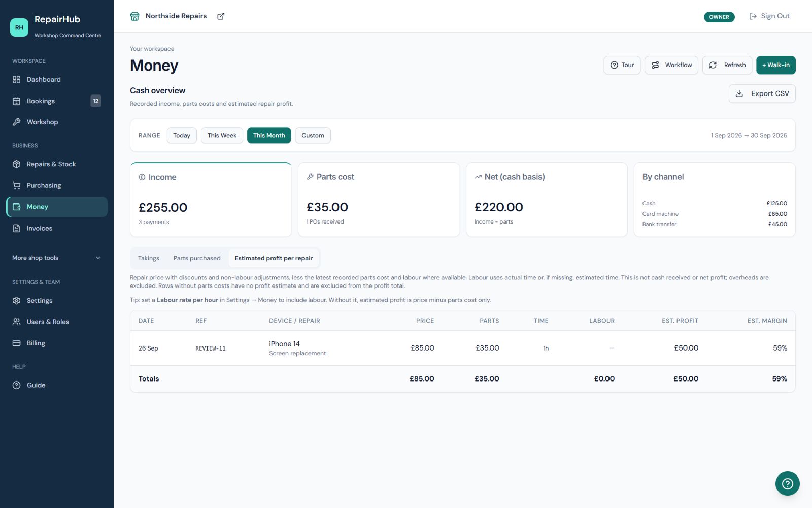Select the Net (cash basis) card

coord(547,200)
